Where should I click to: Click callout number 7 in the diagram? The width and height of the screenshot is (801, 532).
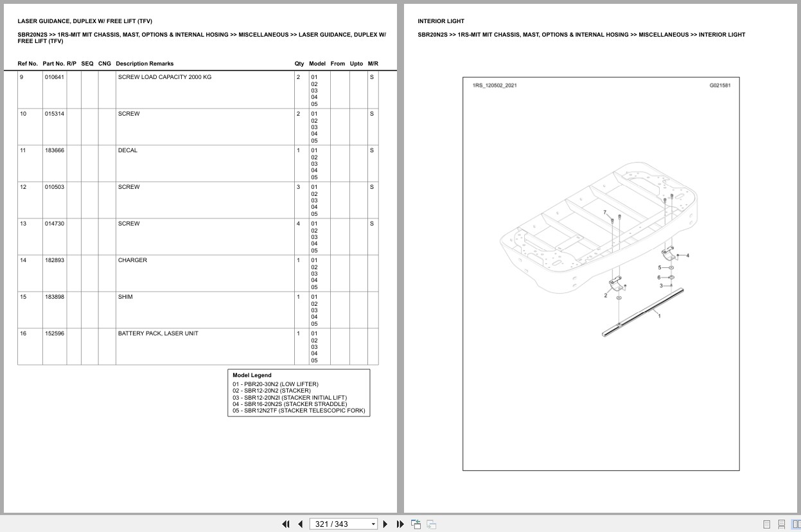(x=604, y=212)
